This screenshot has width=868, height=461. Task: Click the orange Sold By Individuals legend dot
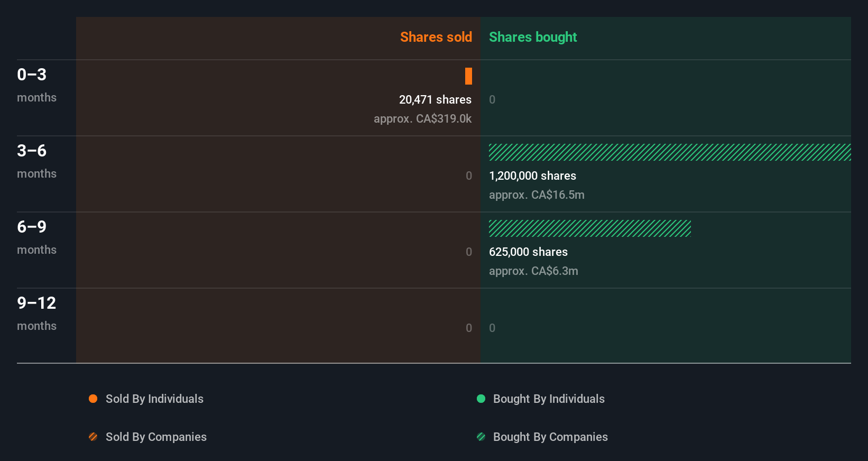click(x=93, y=399)
